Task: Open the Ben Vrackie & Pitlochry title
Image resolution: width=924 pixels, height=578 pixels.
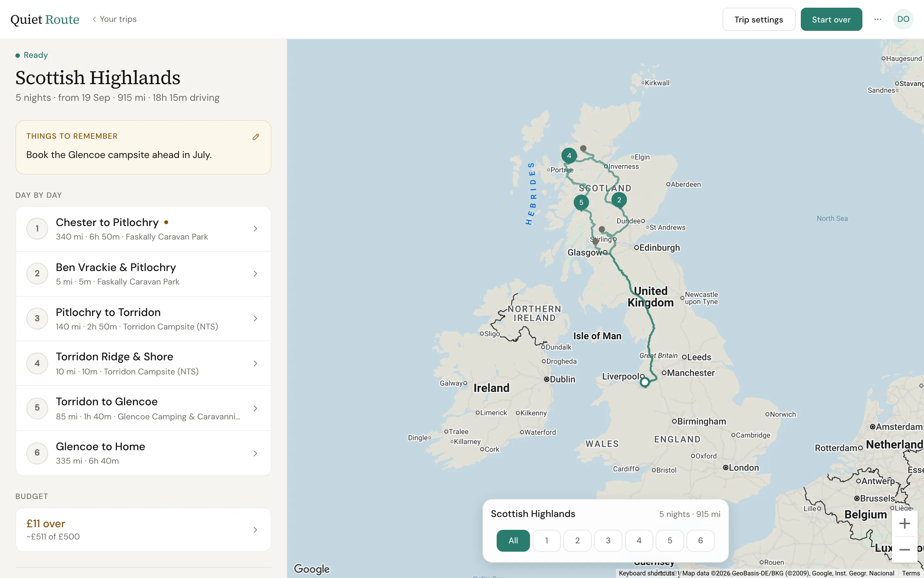Action: click(x=116, y=267)
